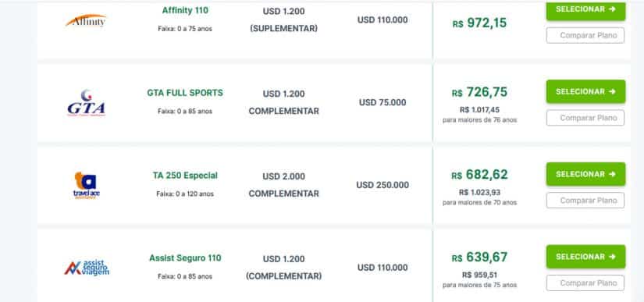Click the GTA insurer logo

(86, 103)
